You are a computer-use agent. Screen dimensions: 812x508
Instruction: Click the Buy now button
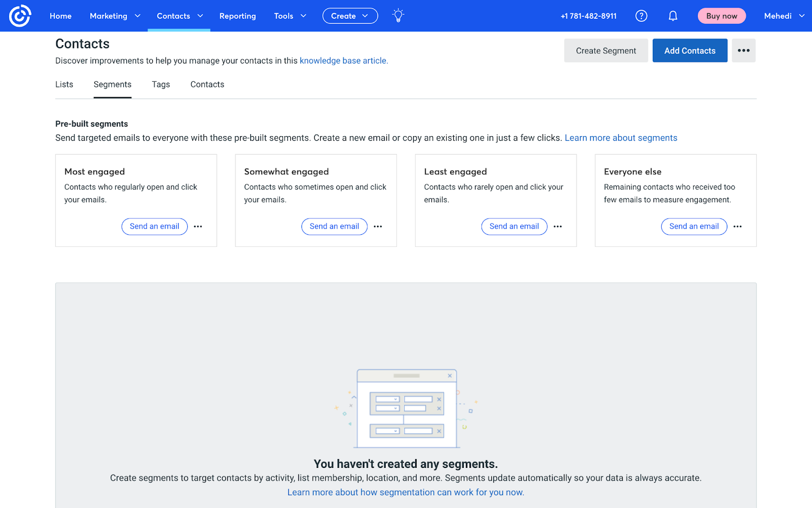722,16
